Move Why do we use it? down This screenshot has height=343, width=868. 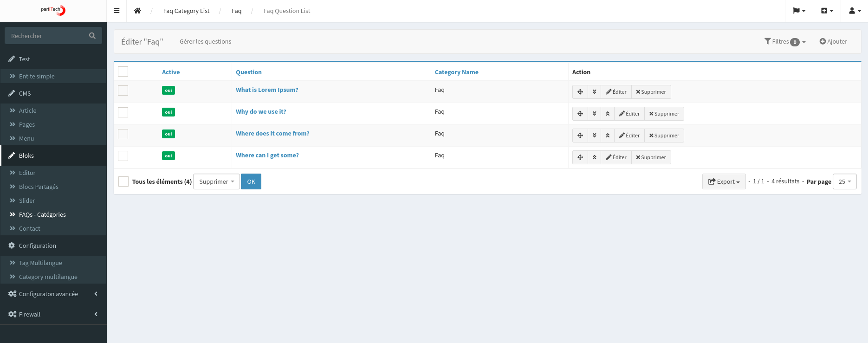(594, 114)
